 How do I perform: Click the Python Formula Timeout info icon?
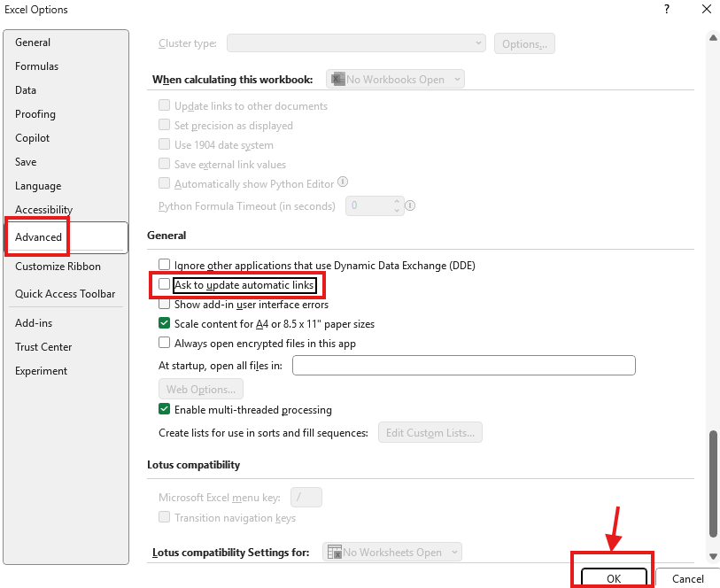[x=410, y=205]
